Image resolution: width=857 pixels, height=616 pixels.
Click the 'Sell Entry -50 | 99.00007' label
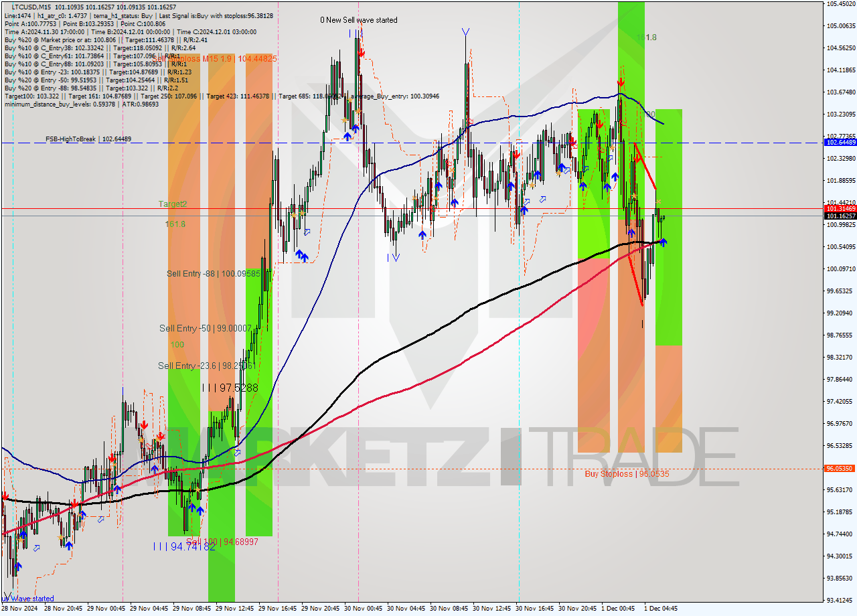tap(206, 328)
